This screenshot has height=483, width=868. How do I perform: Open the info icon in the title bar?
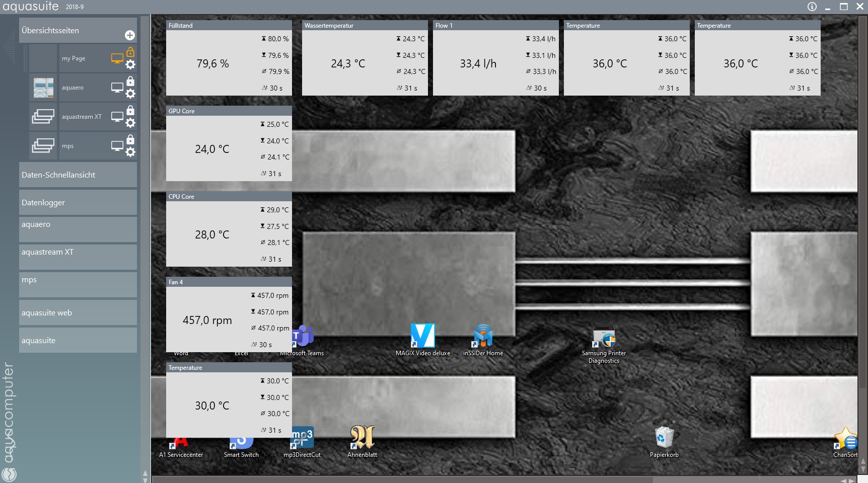(x=812, y=7)
